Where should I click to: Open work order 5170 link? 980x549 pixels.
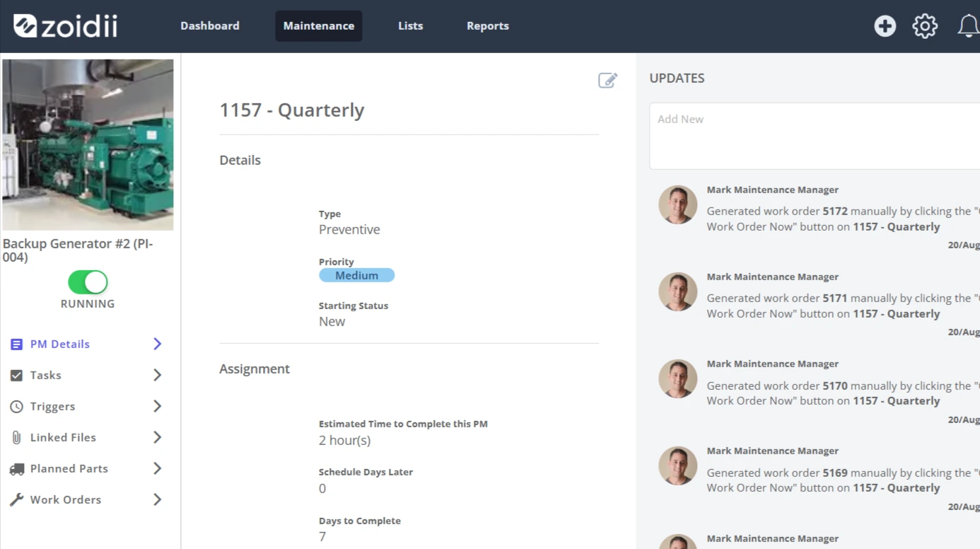(x=835, y=386)
